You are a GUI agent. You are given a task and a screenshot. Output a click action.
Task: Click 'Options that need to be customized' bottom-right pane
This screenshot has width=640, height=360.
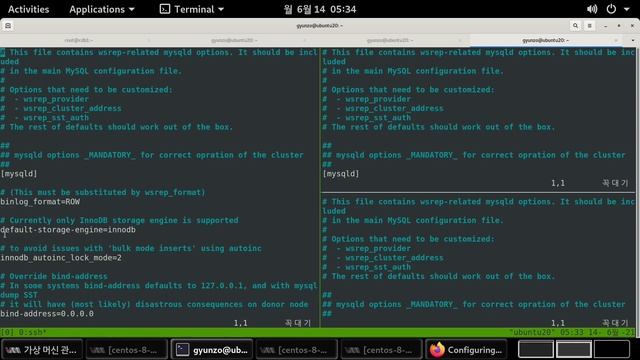408,239
